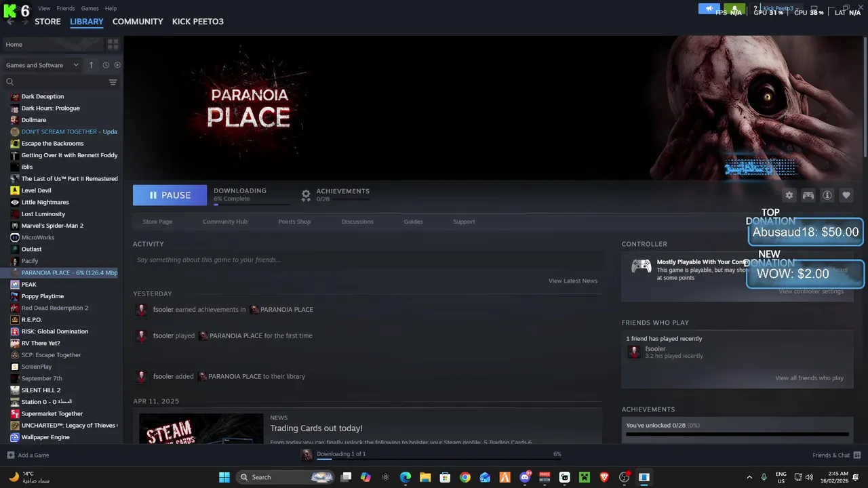Open Friends & Chat
The image size is (868, 488).
click(x=836, y=455)
